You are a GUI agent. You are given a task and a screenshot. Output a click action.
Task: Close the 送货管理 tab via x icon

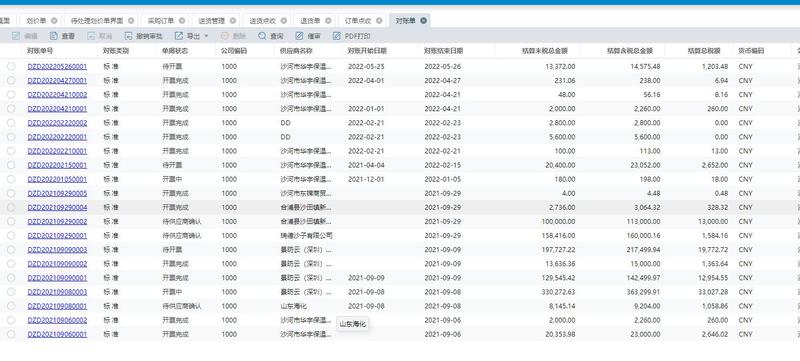coord(233,21)
